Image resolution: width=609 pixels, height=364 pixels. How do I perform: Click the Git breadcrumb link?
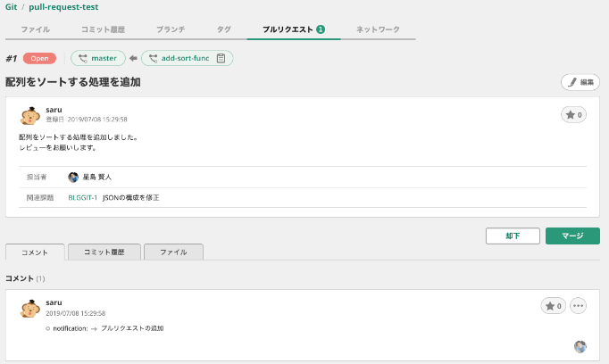coord(12,7)
